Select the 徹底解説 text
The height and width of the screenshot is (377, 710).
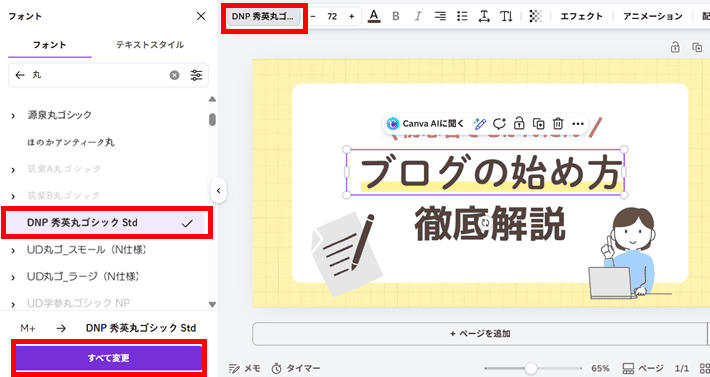490,224
